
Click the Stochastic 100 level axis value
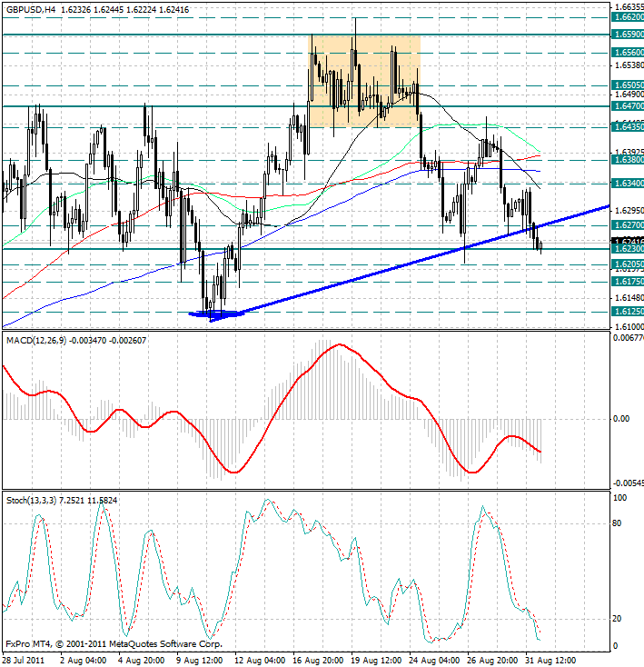click(x=620, y=498)
